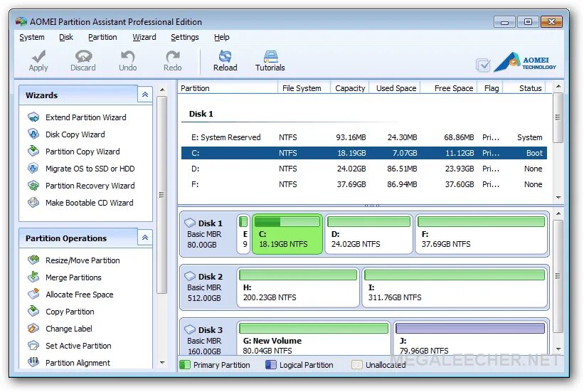Reload disks with the Reload icon
The image size is (584, 392).
pyautogui.click(x=225, y=56)
